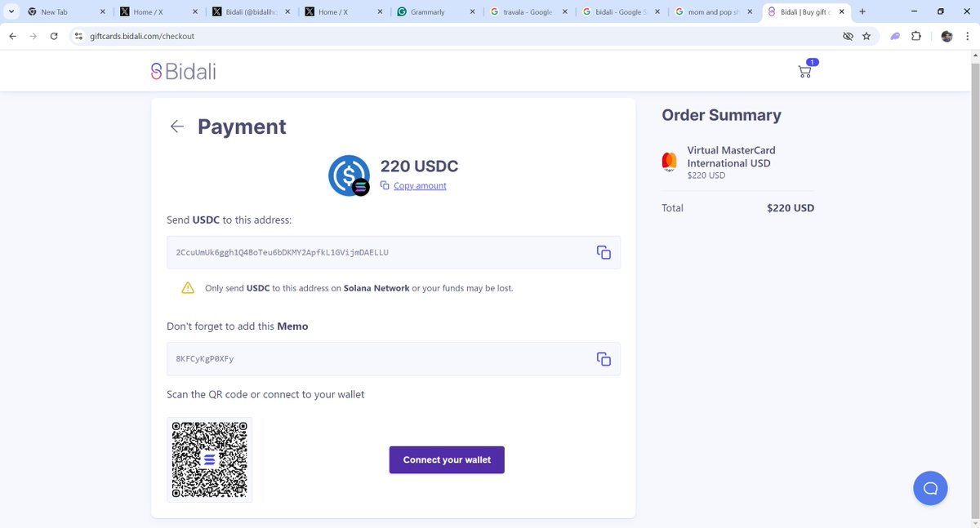This screenshot has height=528, width=980.
Task: Open the browser Extensions puzzle icon
Action: [915, 36]
